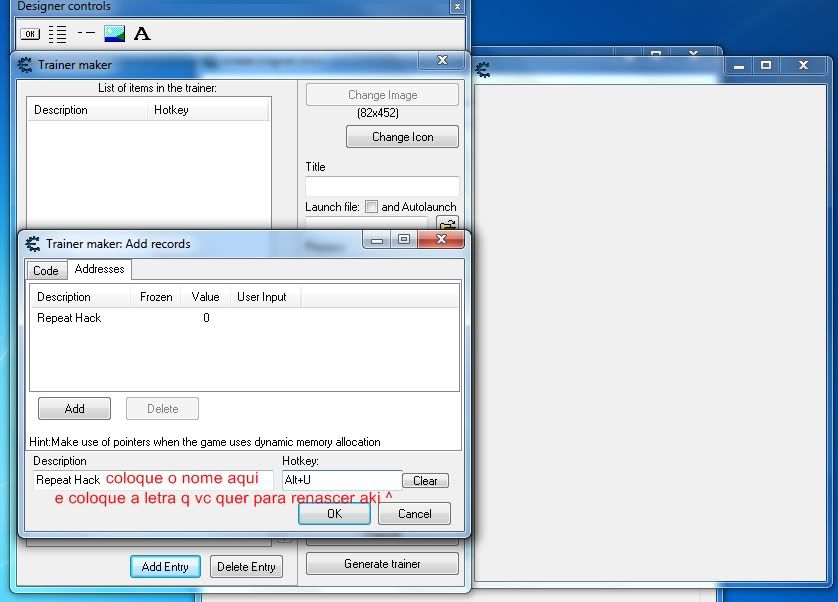Enable the Autolaunch checkbox
Screen dimensions: 838x602
click(x=371, y=207)
